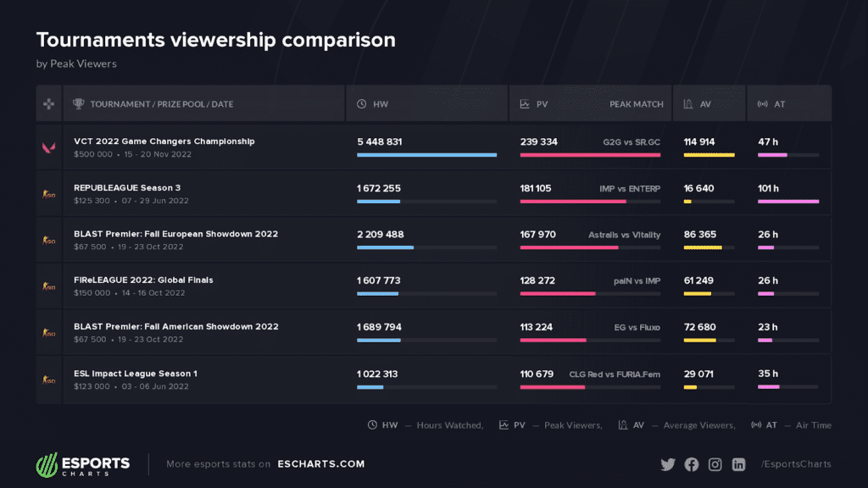Click the trophy icon beside Tournament header
Image resolution: width=868 pixels, height=488 pixels.
[79, 103]
